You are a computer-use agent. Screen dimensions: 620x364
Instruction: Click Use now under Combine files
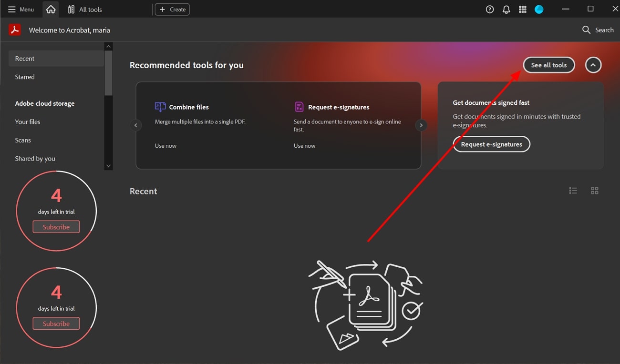pyautogui.click(x=165, y=146)
